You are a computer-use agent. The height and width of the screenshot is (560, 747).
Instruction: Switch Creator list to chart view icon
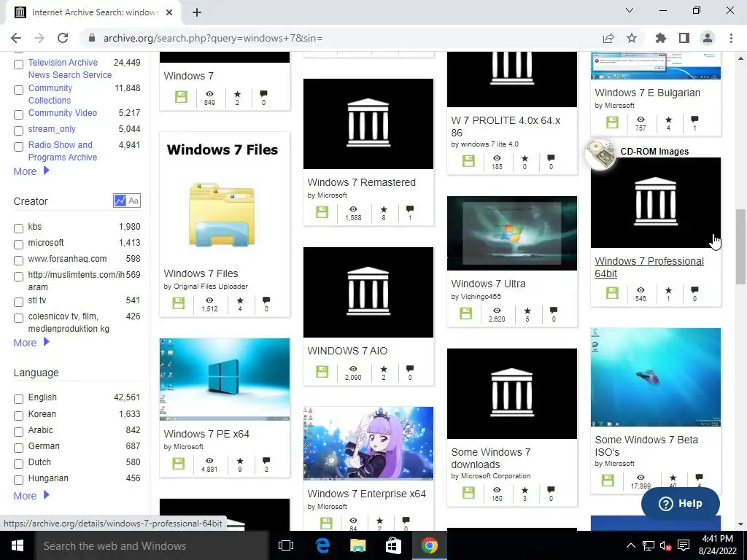pyautogui.click(x=120, y=201)
